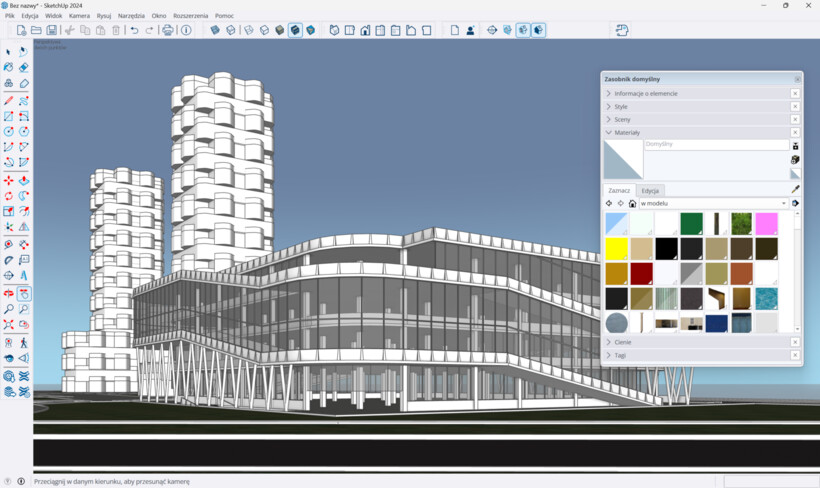The height and width of the screenshot is (488, 820).
Task: Open the Details arrow beside materials list
Action: [x=795, y=203]
